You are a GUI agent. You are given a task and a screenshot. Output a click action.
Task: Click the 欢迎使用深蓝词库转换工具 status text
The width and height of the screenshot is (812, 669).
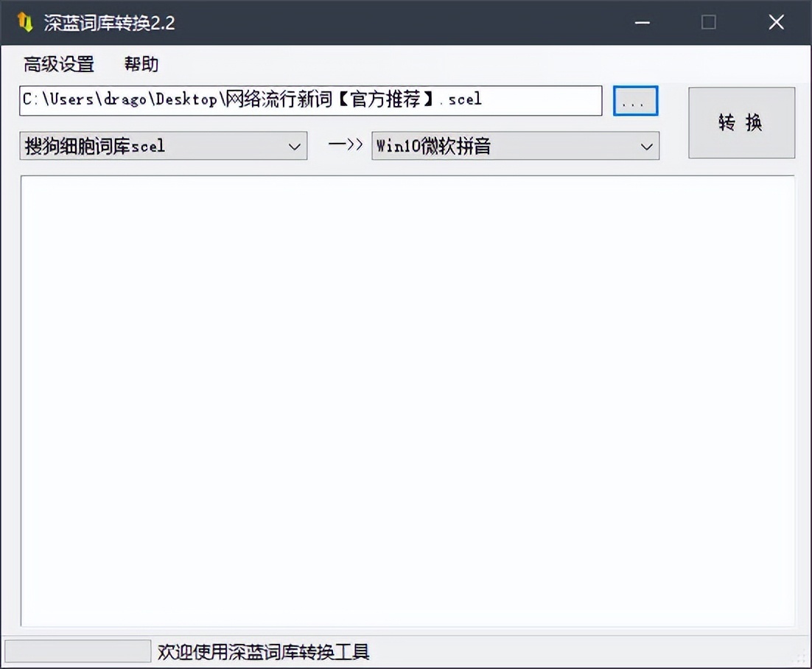click(x=263, y=652)
